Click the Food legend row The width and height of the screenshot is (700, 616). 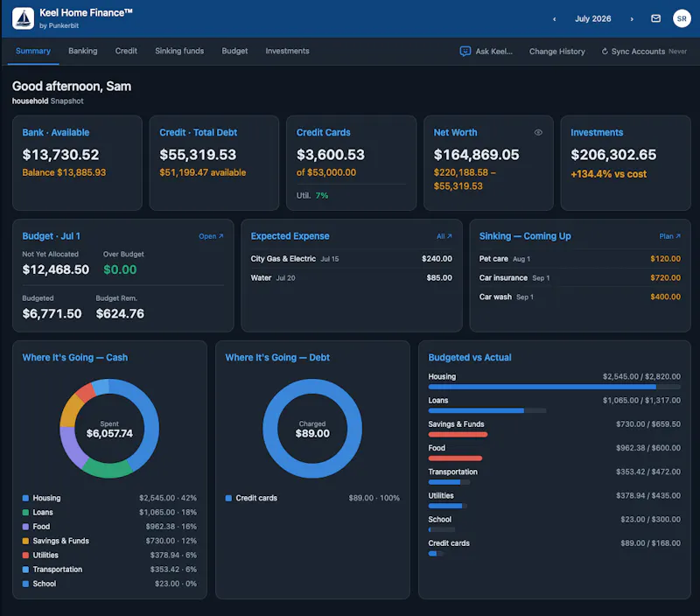pos(109,526)
